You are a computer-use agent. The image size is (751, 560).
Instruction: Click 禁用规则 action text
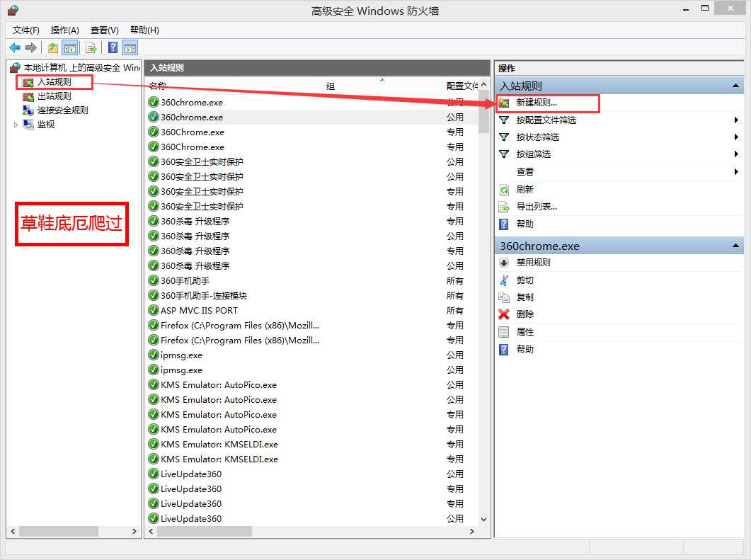(533, 263)
